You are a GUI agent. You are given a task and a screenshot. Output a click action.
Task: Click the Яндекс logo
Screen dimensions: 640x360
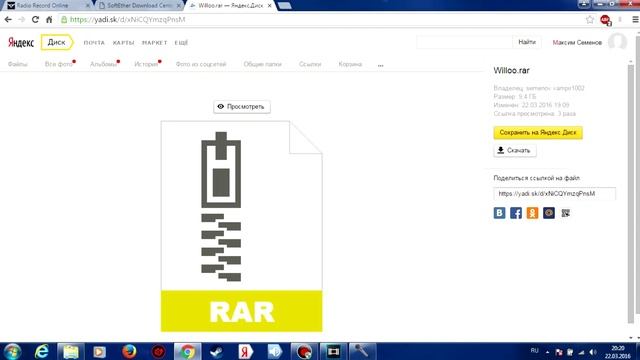point(21,42)
